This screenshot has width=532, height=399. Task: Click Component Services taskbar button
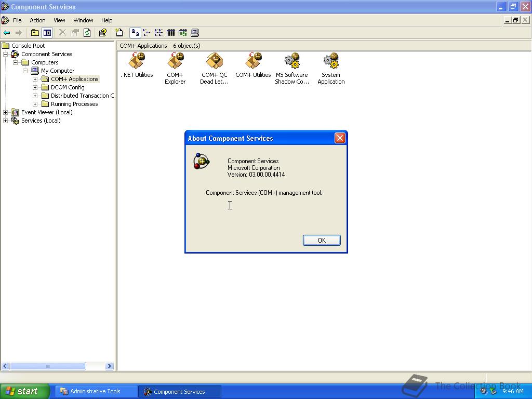coord(180,392)
